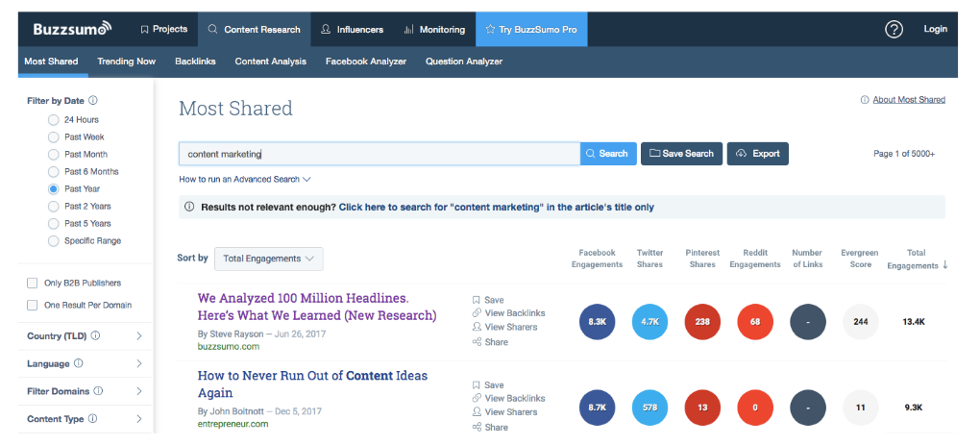Enable One Result Per Domain checkbox
The width and height of the screenshot is (980, 445).
click(33, 305)
